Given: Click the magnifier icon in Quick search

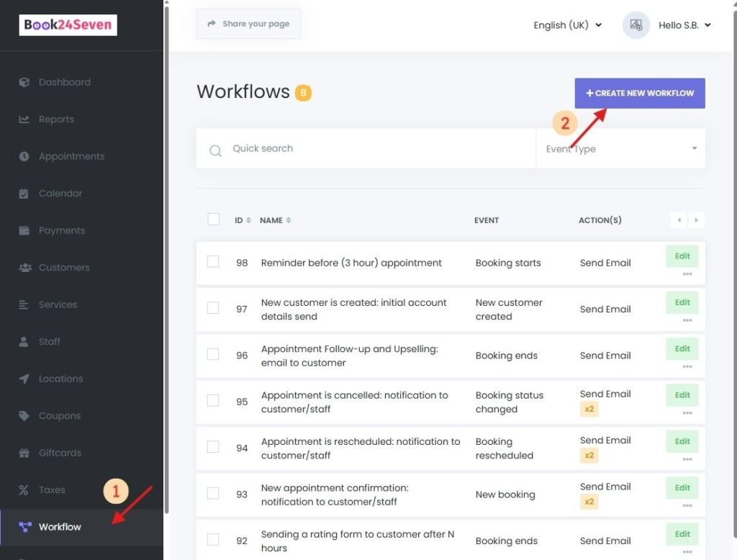Looking at the screenshot, I should click(x=214, y=148).
